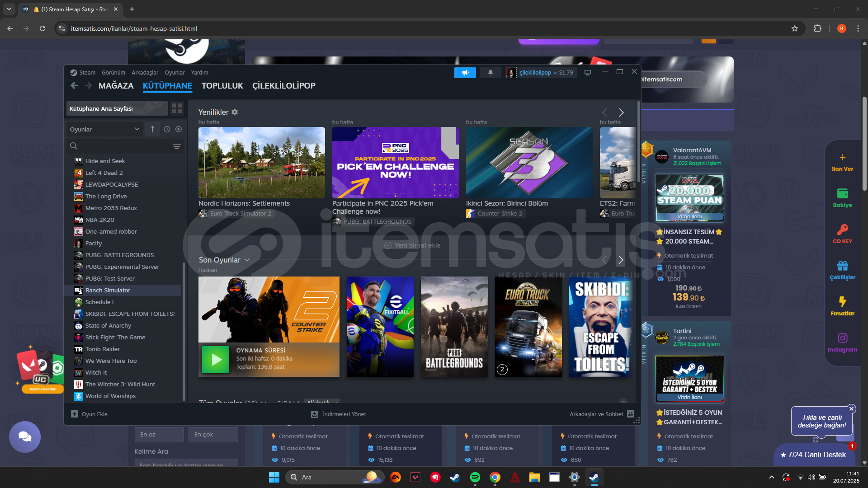
Task: Switch to MAĞAZA tab
Action: 116,85
